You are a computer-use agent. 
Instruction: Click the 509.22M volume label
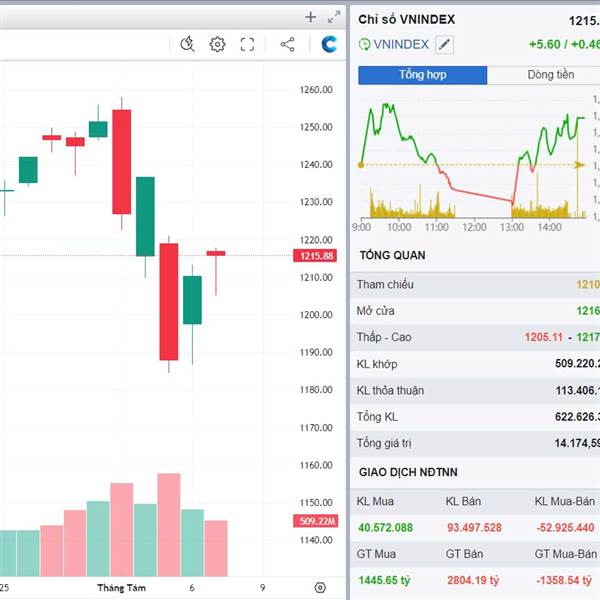[316, 521]
